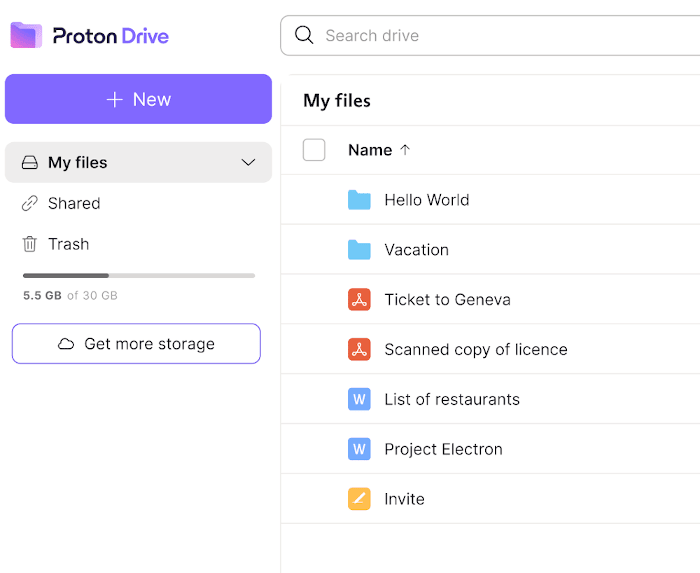Click the Search drive input field
The image size is (700, 573).
(490, 36)
